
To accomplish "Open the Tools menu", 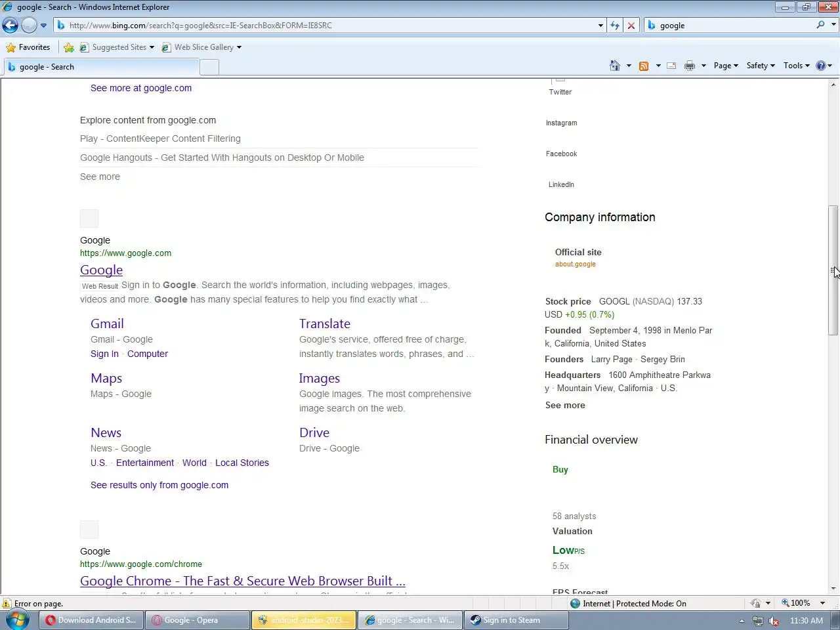I will click(x=797, y=66).
